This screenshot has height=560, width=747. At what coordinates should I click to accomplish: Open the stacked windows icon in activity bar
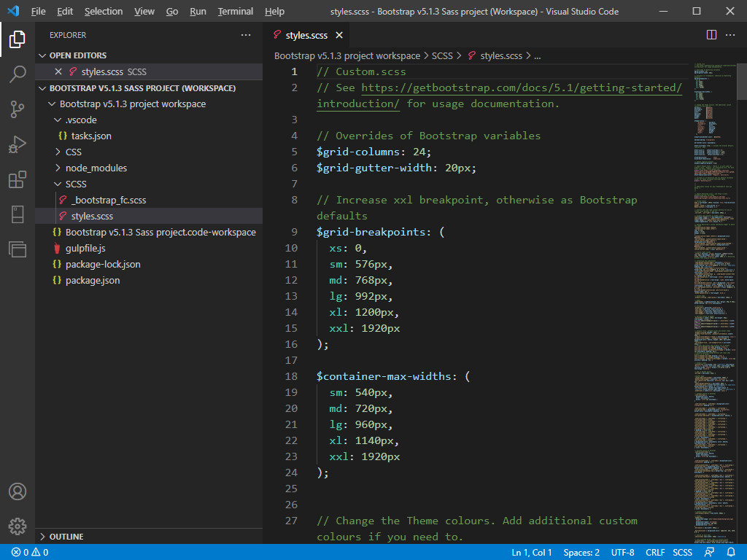pyautogui.click(x=18, y=249)
